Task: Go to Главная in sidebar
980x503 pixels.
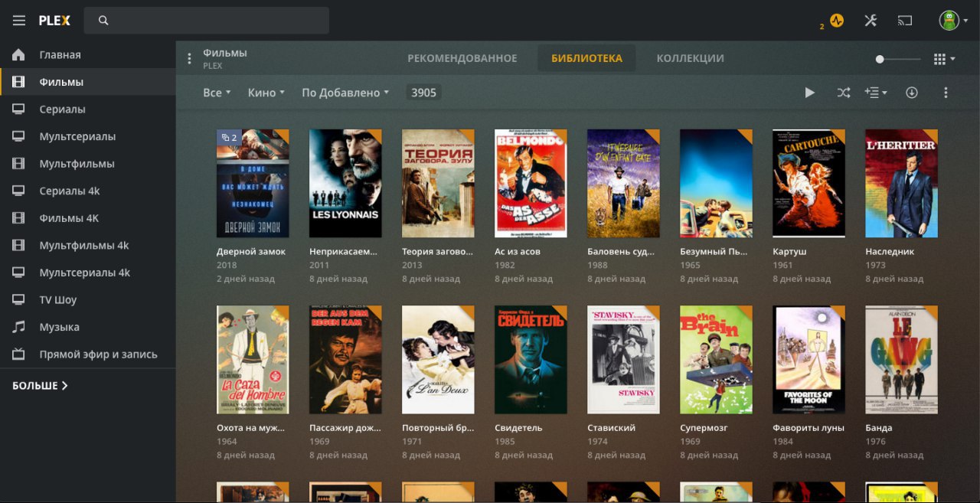Action: 88,55
